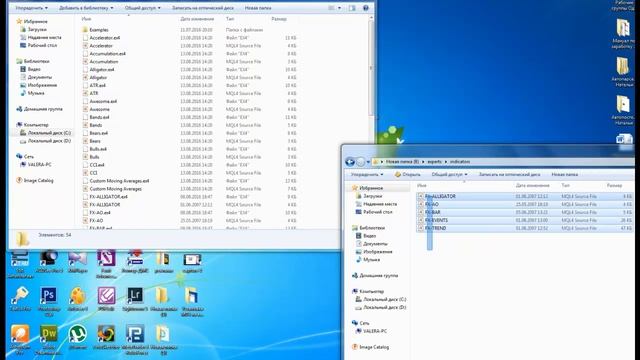The width and height of the screenshot is (640, 360).
Task: Open Избранное in indicators window sidebar
Action: [x=371, y=188]
